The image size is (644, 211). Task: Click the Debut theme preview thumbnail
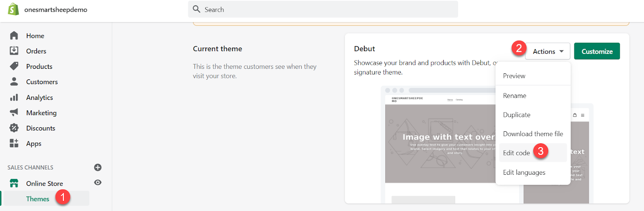pos(440,144)
